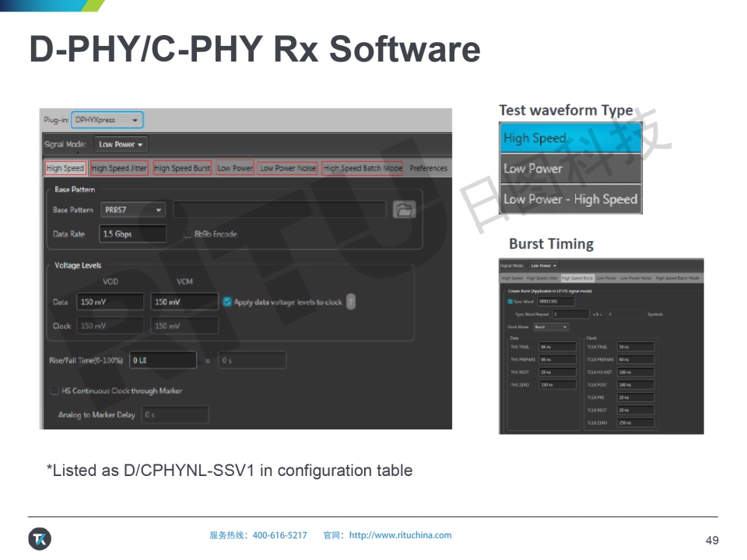The image size is (747, 560).
Task: Choose Low Power - High Speed waveform type
Action: click(x=570, y=199)
